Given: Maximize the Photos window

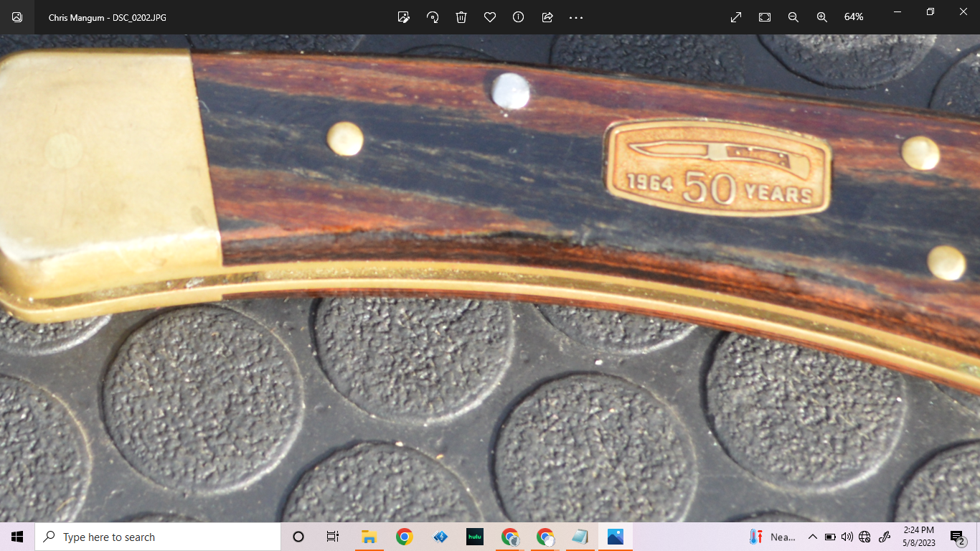Looking at the screenshot, I should [x=930, y=11].
